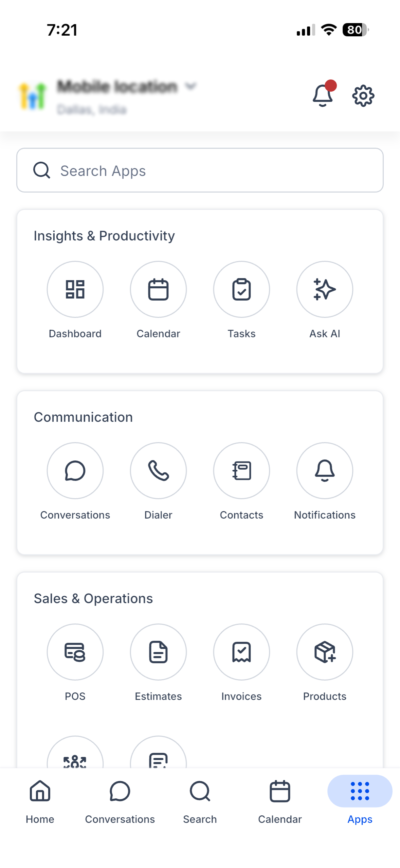Open the Invoices receipt icon
The width and height of the screenshot is (400, 868).
pyautogui.click(x=241, y=652)
